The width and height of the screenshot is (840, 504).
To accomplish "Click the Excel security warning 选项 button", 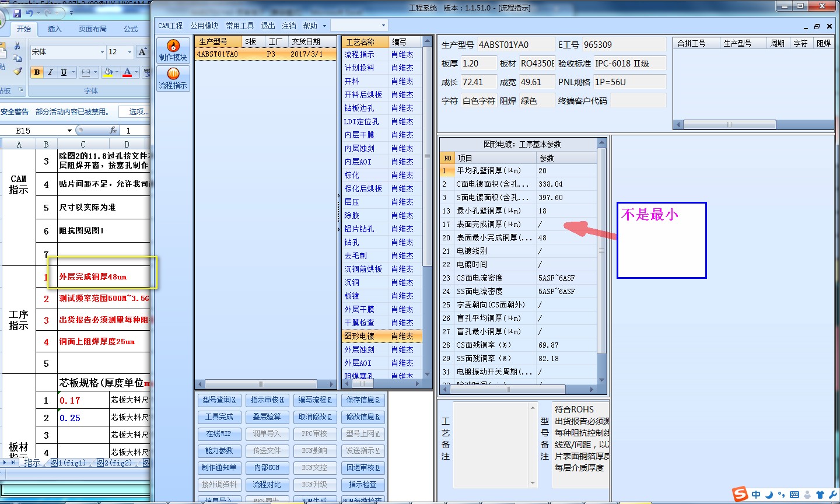I will pyautogui.click(x=135, y=111).
